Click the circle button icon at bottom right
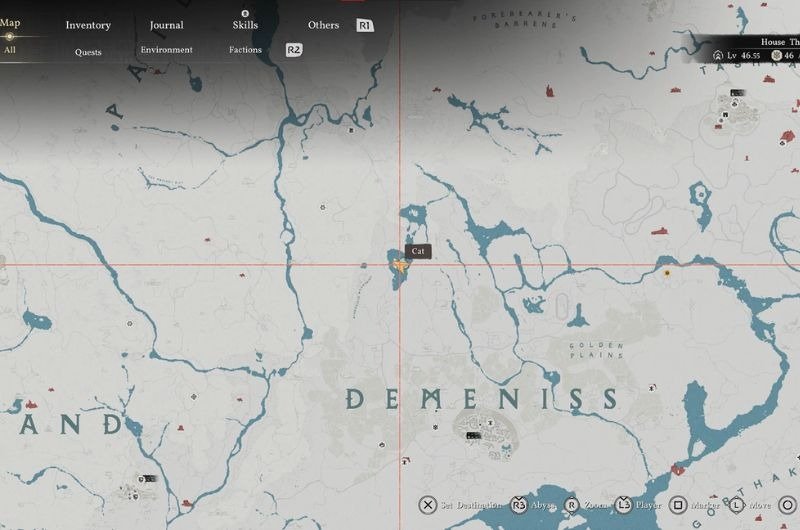Viewport: 800px width, 530px height. (x=789, y=505)
